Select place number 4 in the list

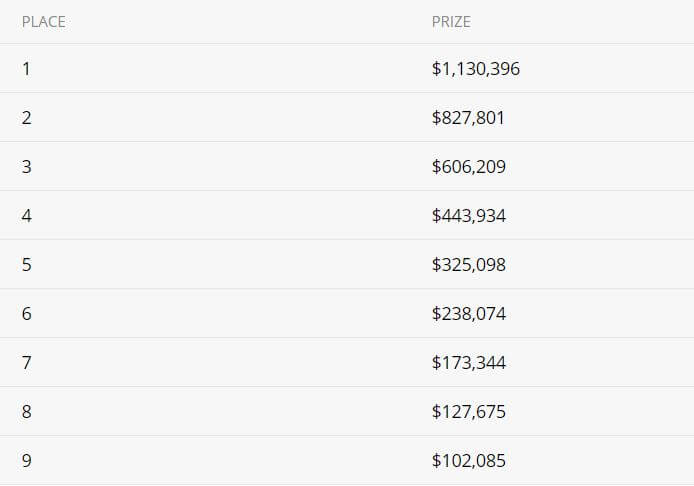coord(27,216)
